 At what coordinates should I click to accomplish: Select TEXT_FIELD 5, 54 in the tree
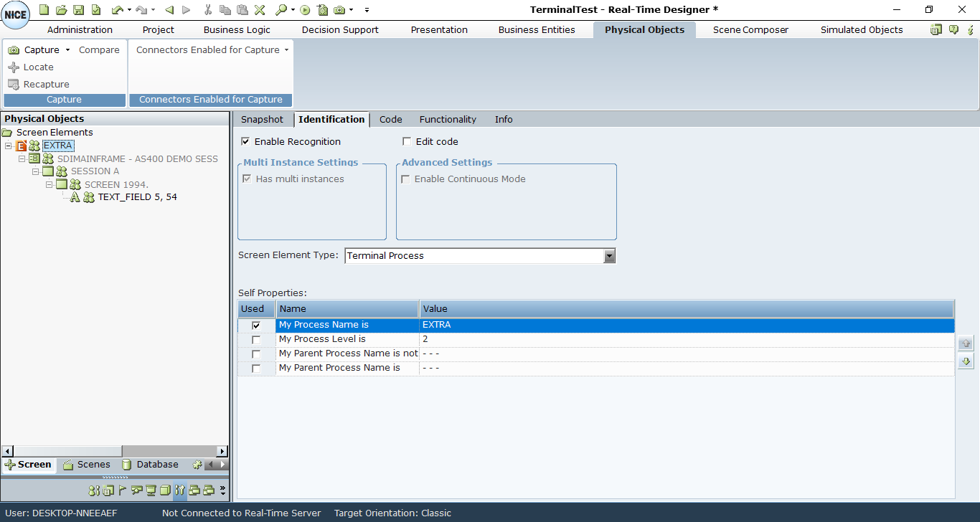point(137,197)
